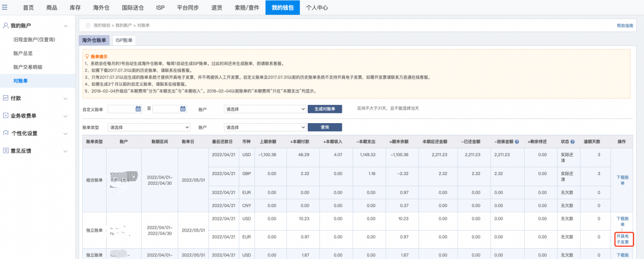
Task: Open the 库存 menu
Action: pos(75,8)
